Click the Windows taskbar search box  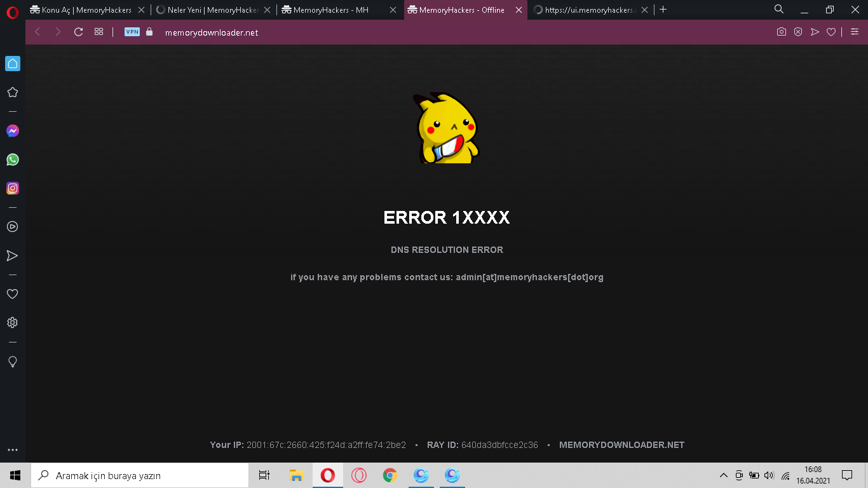(140, 475)
